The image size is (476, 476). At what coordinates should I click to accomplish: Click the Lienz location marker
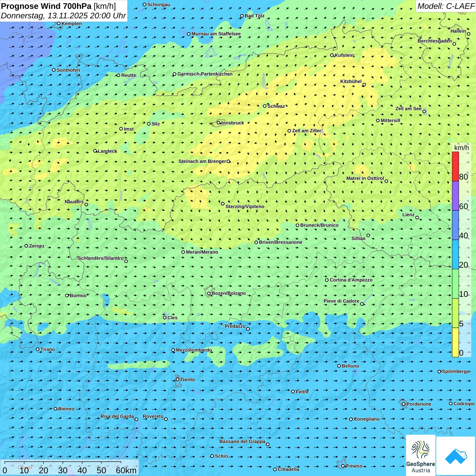coord(417,218)
